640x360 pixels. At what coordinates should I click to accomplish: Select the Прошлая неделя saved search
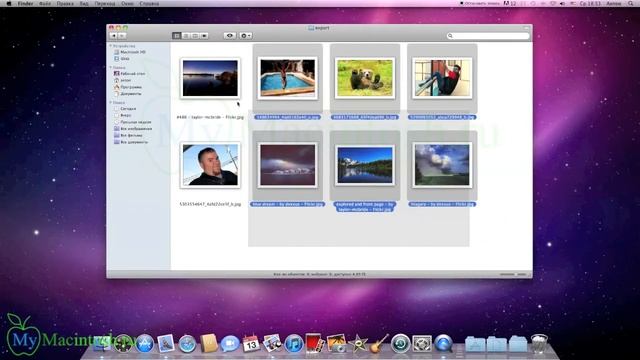click(x=133, y=122)
